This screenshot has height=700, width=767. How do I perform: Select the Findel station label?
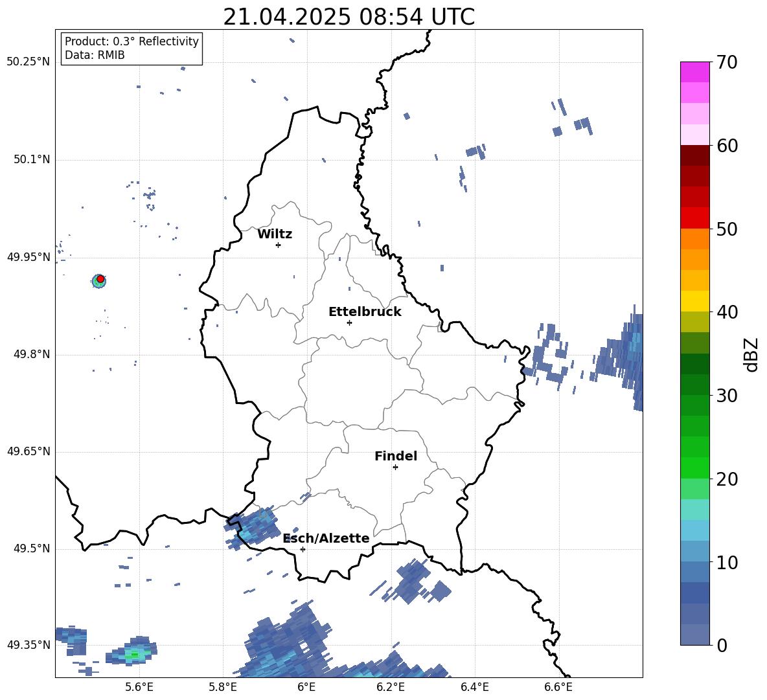[x=396, y=456]
